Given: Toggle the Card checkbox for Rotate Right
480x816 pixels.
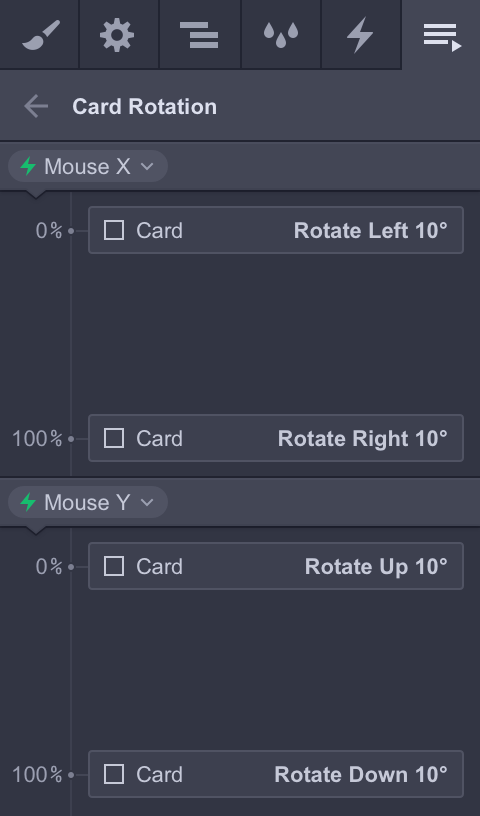Looking at the screenshot, I should (114, 438).
